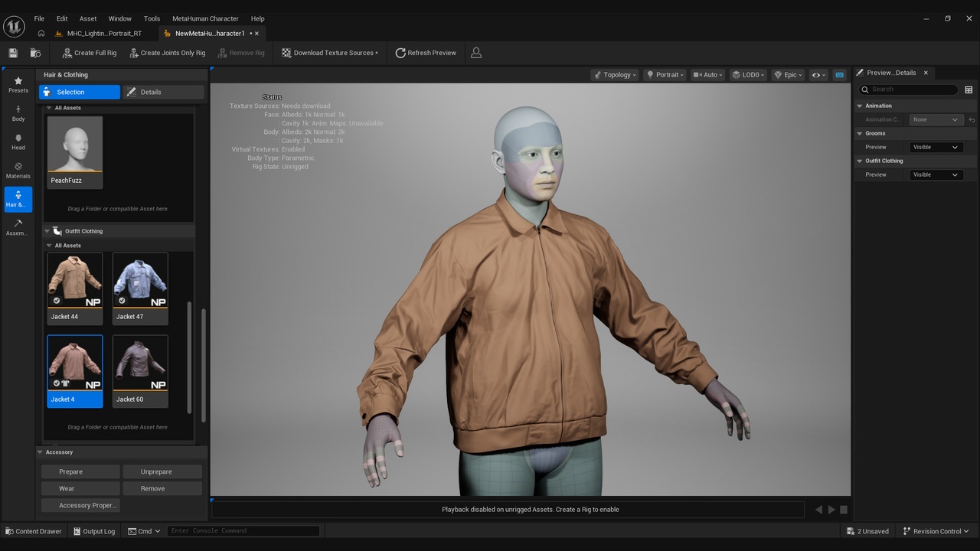Click the Unprepare button
Image resolution: width=980 pixels, height=551 pixels.
pos(162,471)
